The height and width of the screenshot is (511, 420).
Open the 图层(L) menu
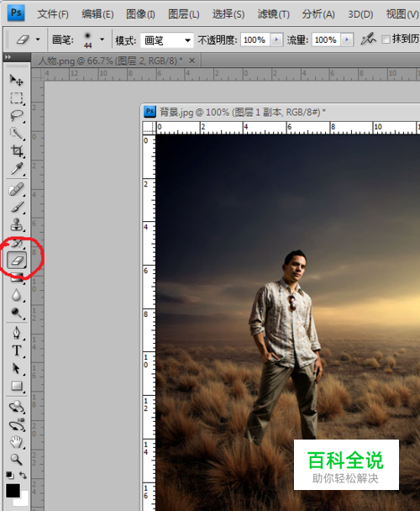(183, 14)
